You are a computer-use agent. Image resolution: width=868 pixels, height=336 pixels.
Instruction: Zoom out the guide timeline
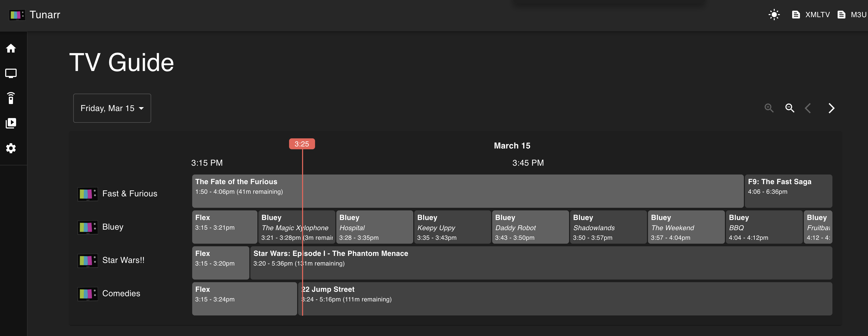point(790,108)
